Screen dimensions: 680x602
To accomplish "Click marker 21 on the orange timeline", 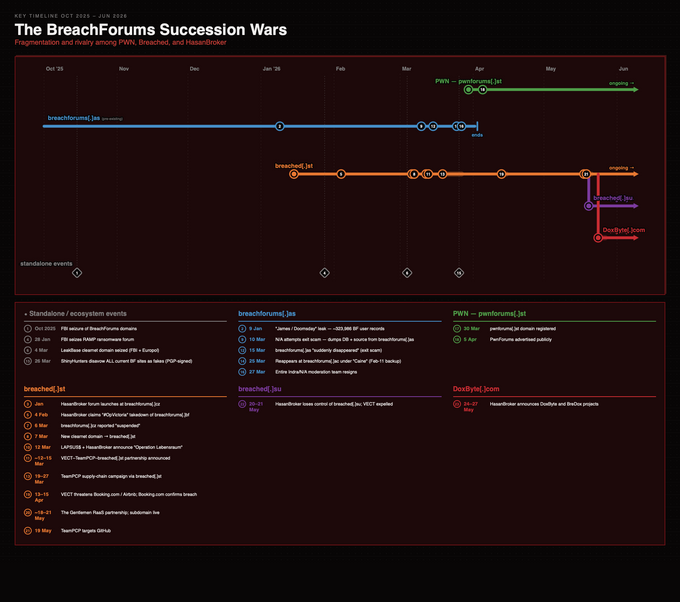I will pyautogui.click(x=586, y=174).
